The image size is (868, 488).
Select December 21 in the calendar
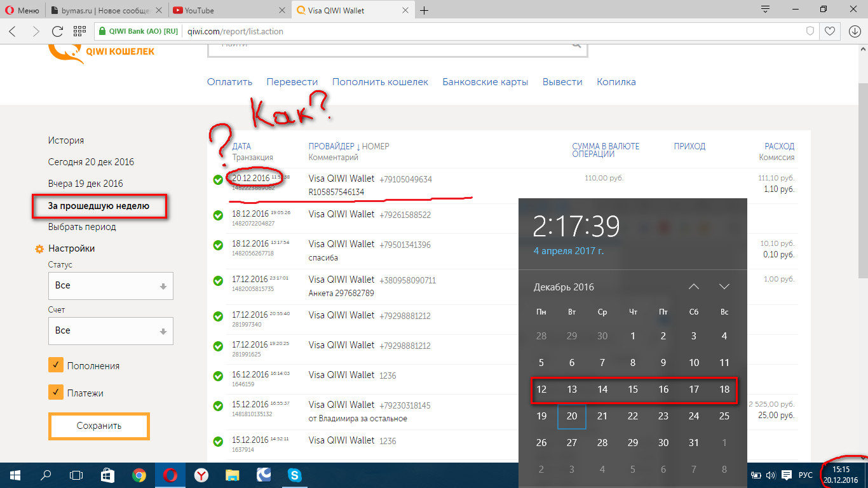tap(602, 416)
